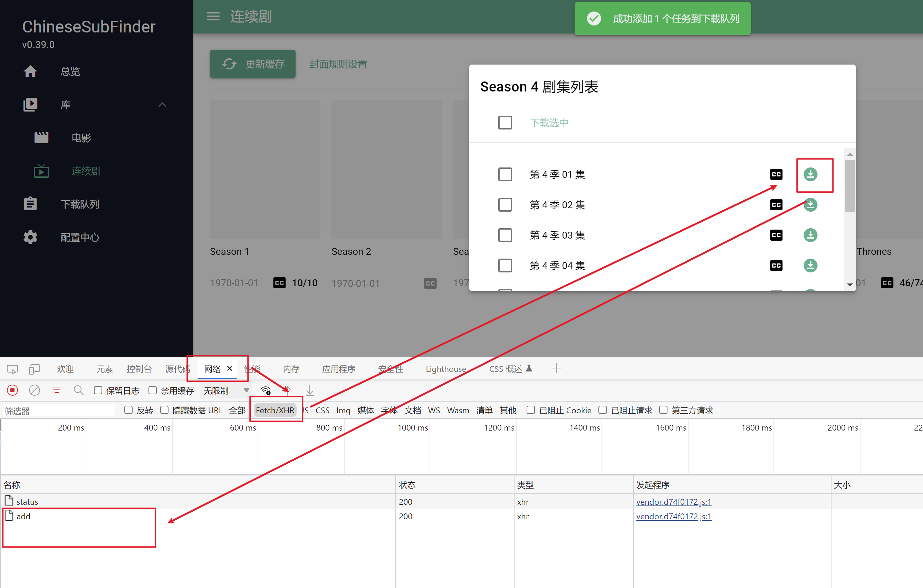Open 下载队列 in the sidebar
923x588 pixels.
tap(80, 204)
